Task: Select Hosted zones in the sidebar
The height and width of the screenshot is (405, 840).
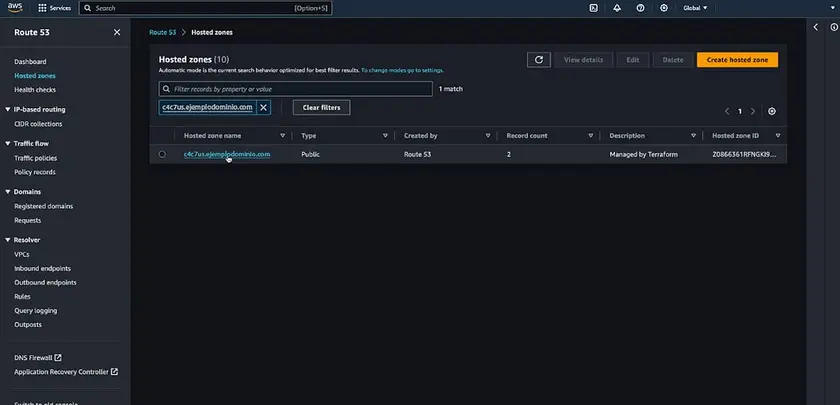Action: click(35, 76)
